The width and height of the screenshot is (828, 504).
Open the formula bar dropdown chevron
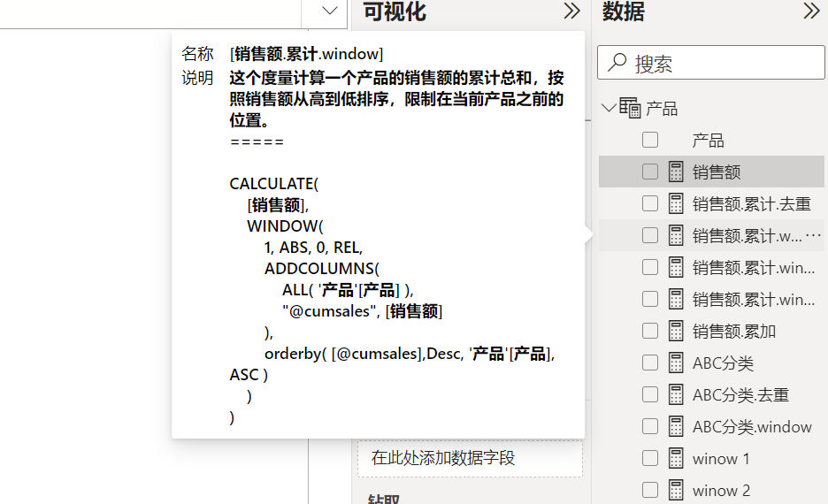(329, 11)
